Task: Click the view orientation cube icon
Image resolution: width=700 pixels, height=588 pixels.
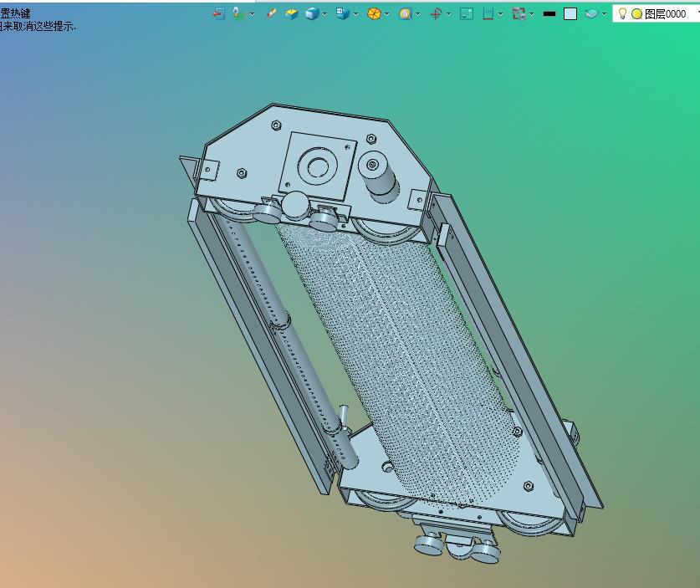Action: tap(343, 14)
